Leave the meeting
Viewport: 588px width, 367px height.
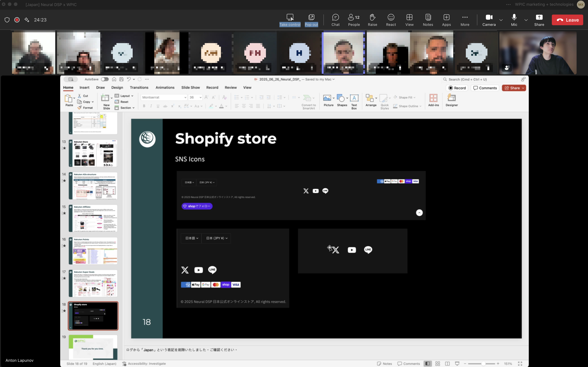pyautogui.click(x=567, y=20)
